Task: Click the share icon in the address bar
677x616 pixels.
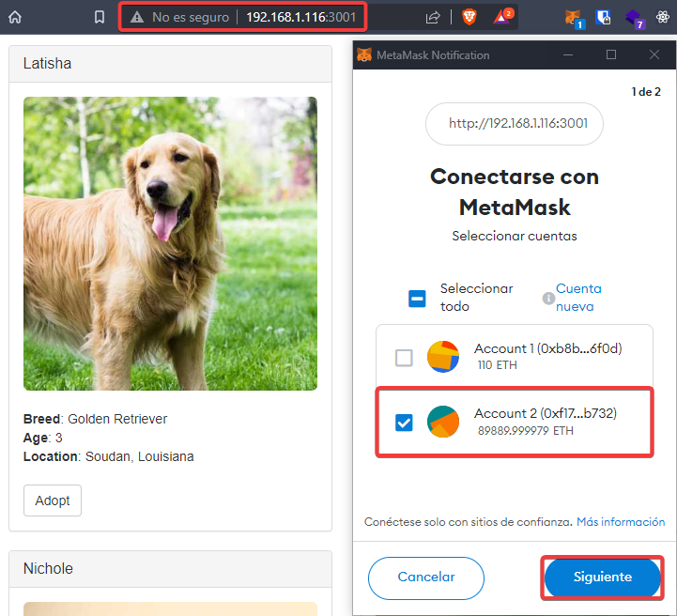Action: 433,17
